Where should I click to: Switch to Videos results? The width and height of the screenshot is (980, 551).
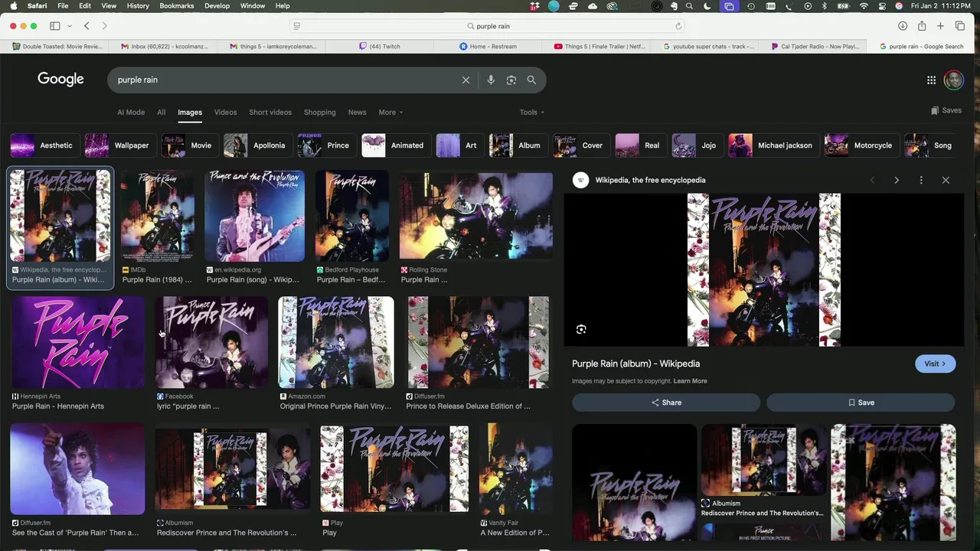225,112
